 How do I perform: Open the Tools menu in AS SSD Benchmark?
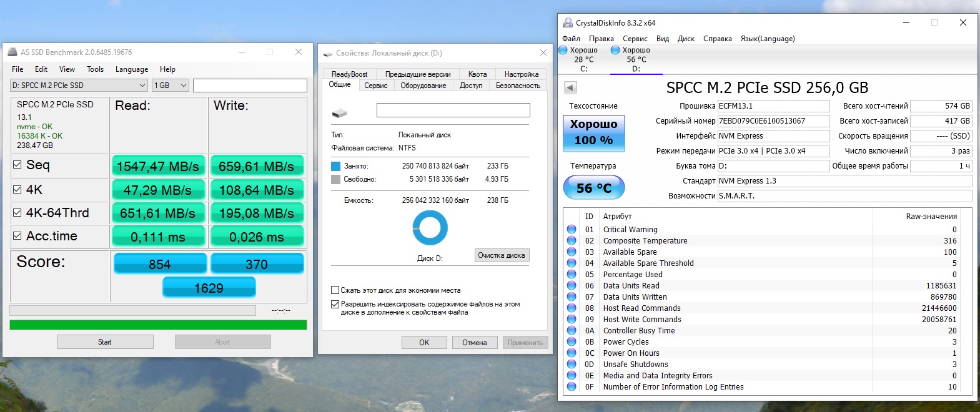pyautogui.click(x=95, y=69)
